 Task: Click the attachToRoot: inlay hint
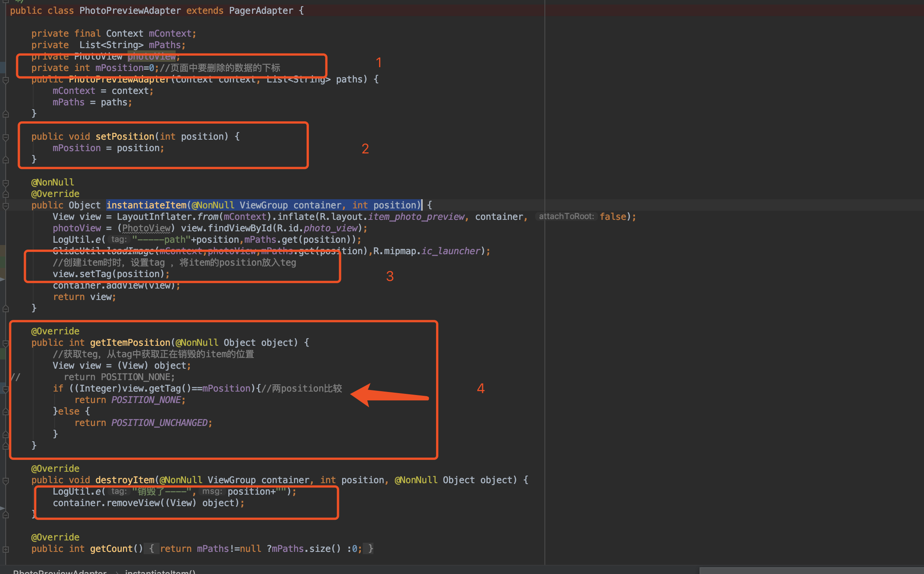tap(566, 216)
